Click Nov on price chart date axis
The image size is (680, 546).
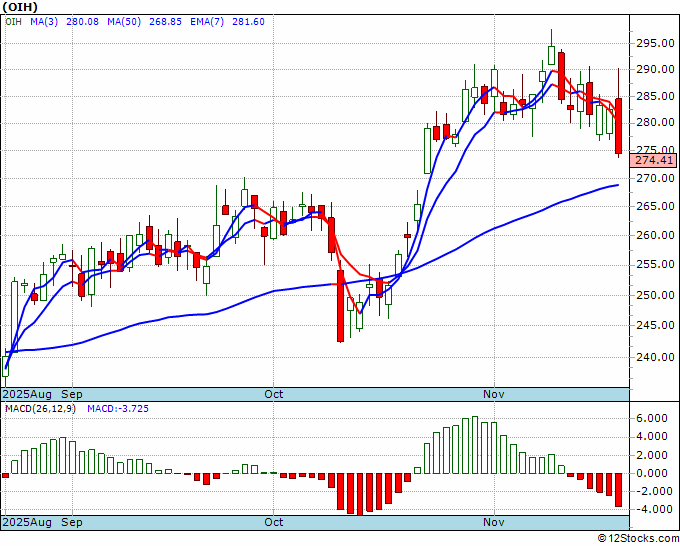pyautogui.click(x=494, y=395)
